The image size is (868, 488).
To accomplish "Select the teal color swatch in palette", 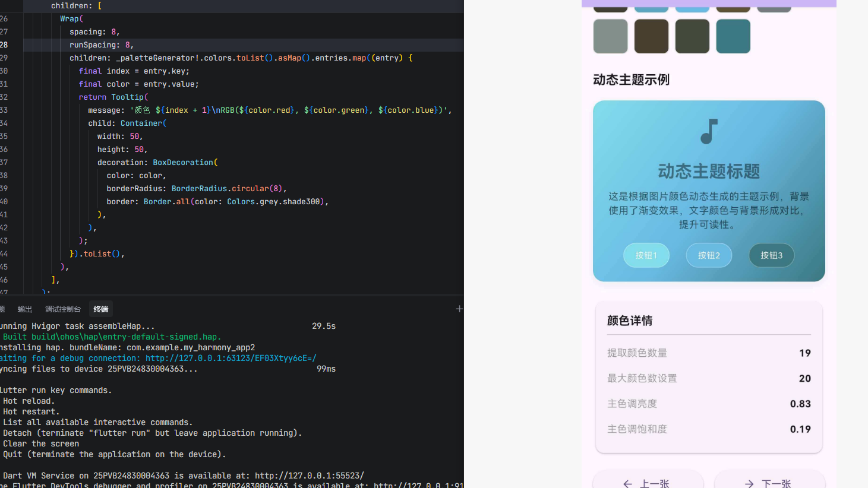I will 733,36.
